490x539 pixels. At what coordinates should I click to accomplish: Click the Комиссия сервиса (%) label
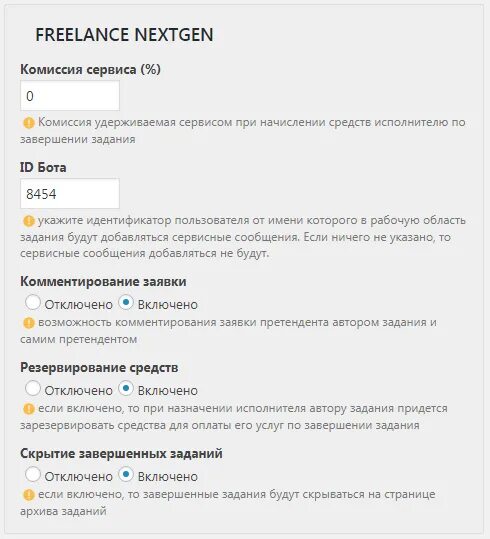click(90, 69)
